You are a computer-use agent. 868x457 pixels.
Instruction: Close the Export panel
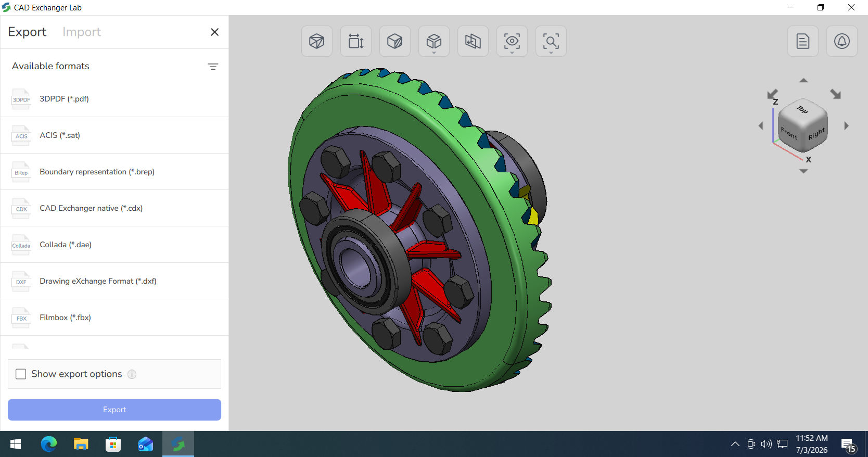click(x=214, y=32)
